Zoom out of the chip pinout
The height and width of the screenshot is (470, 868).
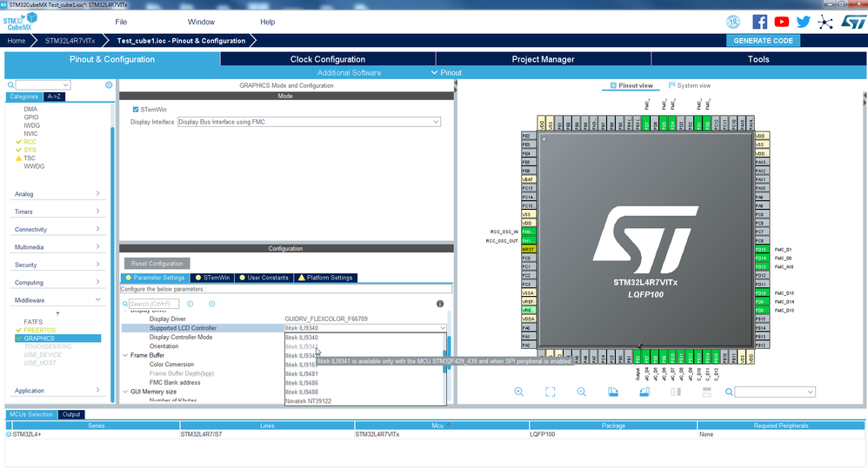[x=581, y=392]
